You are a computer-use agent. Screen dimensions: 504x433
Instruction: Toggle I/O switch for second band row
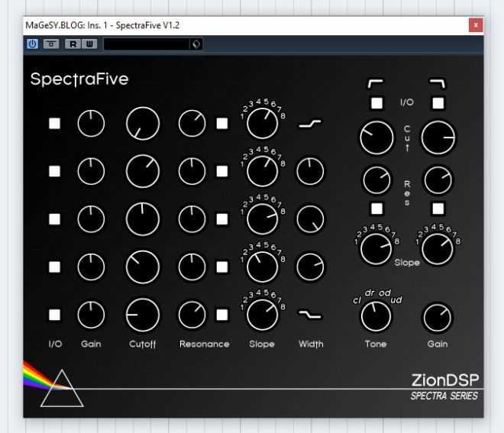[54, 171]
